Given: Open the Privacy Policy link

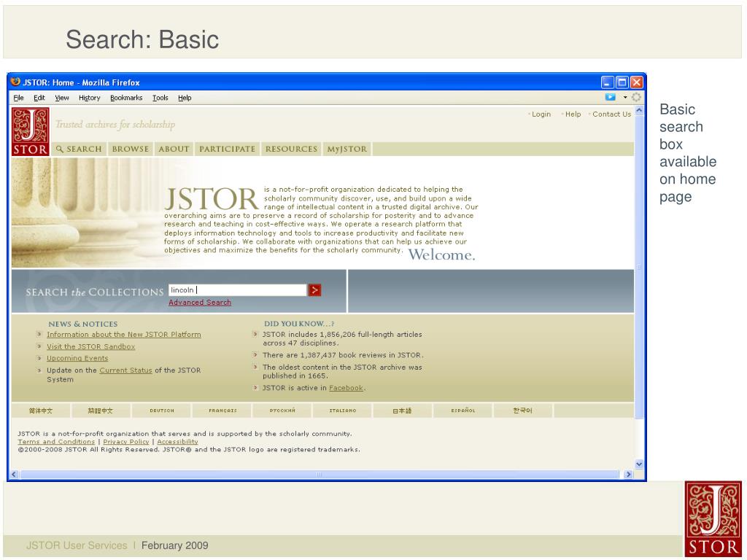Looking at the screenshot, I should tap(126, 442).
